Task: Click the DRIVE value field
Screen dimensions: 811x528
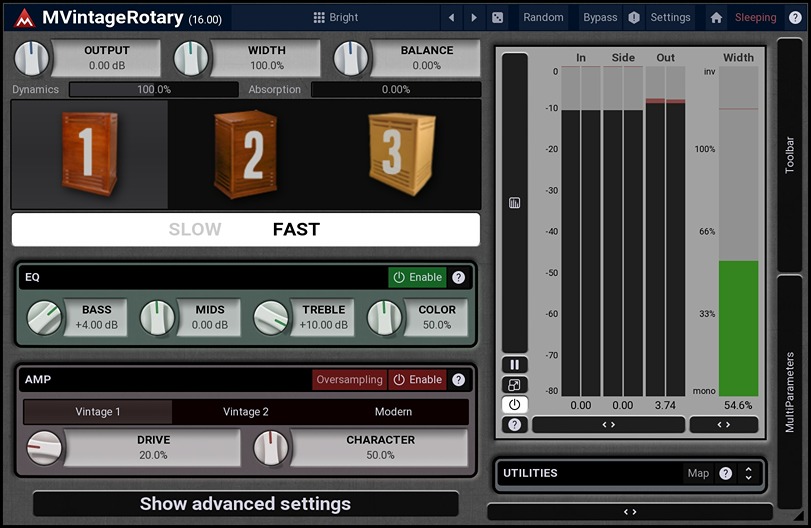Action: click(153, 447)
